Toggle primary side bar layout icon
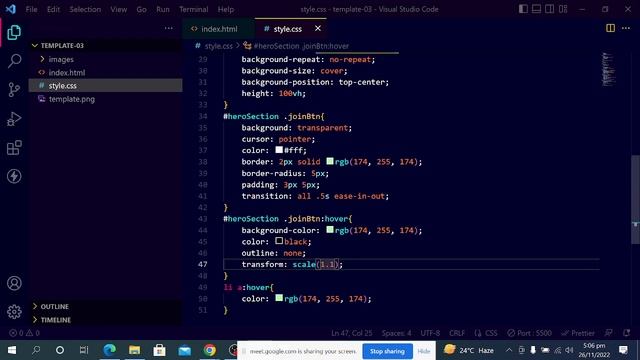Image resolution: width=640 pixels, height=360 pixels. click(523, 9)
